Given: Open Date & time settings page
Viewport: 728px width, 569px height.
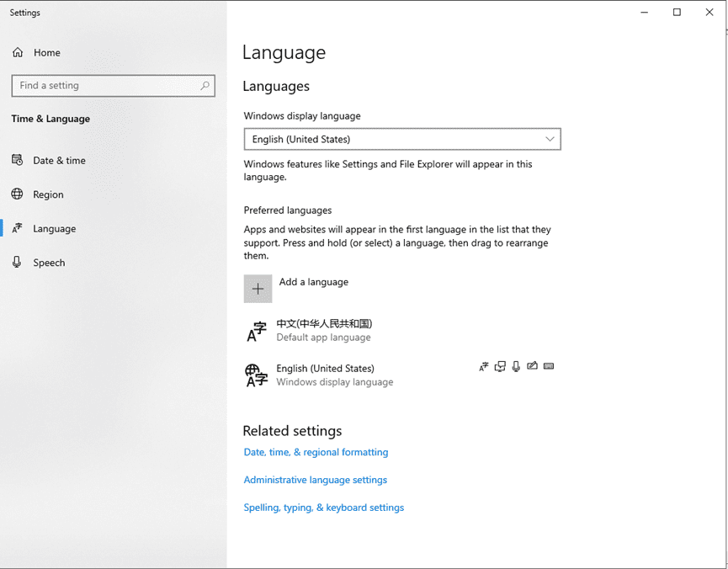Looking at the screenshot, I should click(x=59, y=161).
